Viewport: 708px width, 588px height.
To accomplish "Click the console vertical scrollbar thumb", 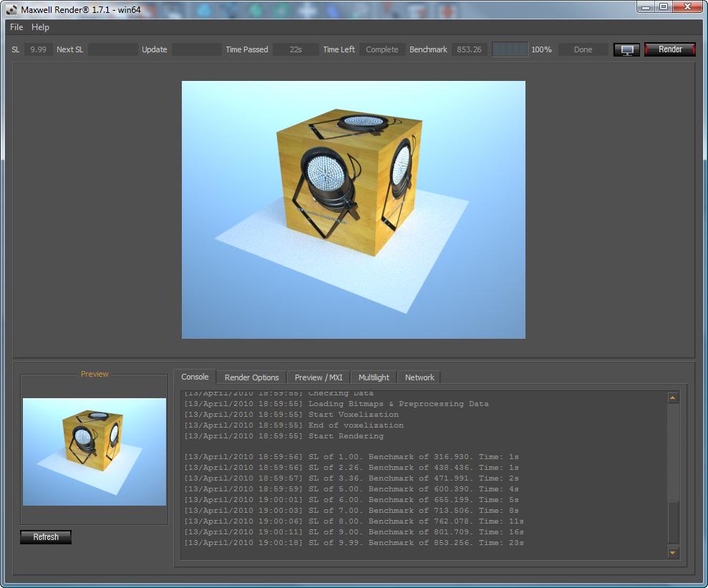I will pos(672,522).
